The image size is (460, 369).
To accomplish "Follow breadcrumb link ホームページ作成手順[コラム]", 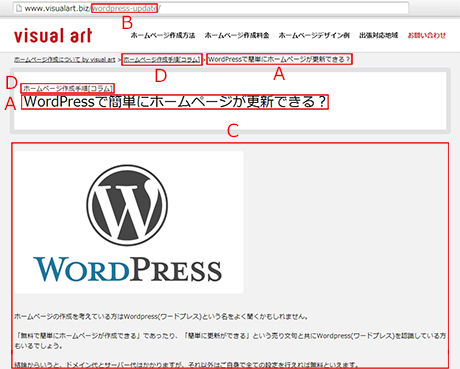I will tap(162, 60).
